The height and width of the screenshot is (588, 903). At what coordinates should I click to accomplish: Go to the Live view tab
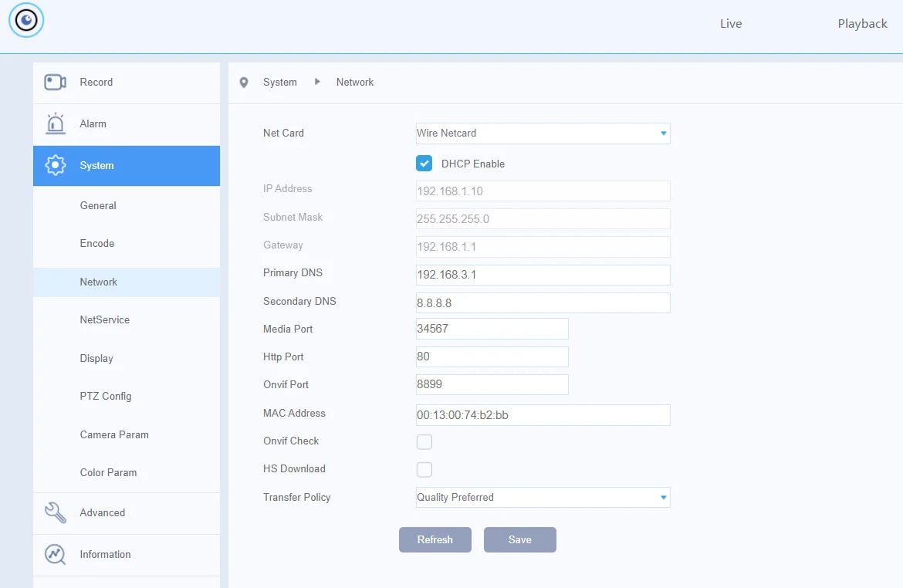click(731, 24)
